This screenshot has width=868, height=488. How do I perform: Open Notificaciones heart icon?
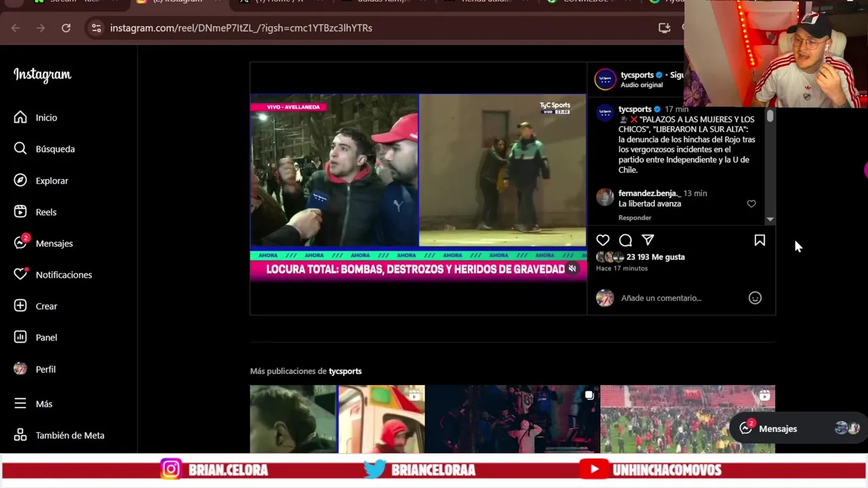point(21,274)
